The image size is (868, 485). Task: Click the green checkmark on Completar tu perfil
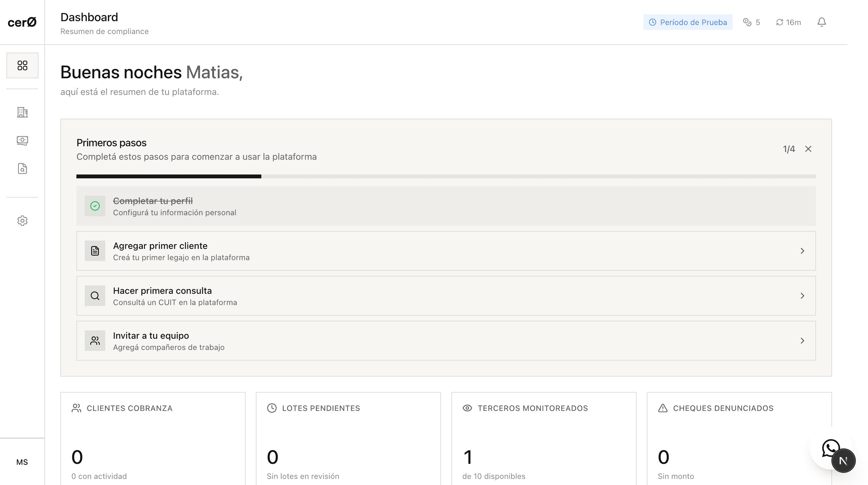[95, 206]
